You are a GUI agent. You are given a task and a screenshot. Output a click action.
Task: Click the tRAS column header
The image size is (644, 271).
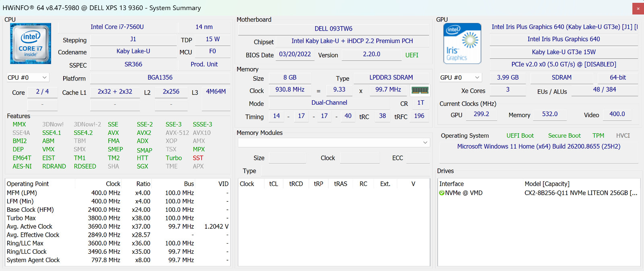[341, 184]
